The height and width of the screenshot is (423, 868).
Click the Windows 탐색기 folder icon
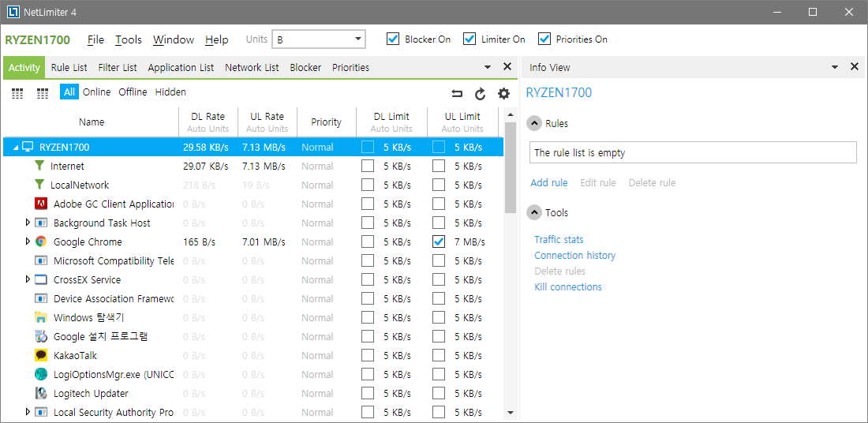point(40,317)
